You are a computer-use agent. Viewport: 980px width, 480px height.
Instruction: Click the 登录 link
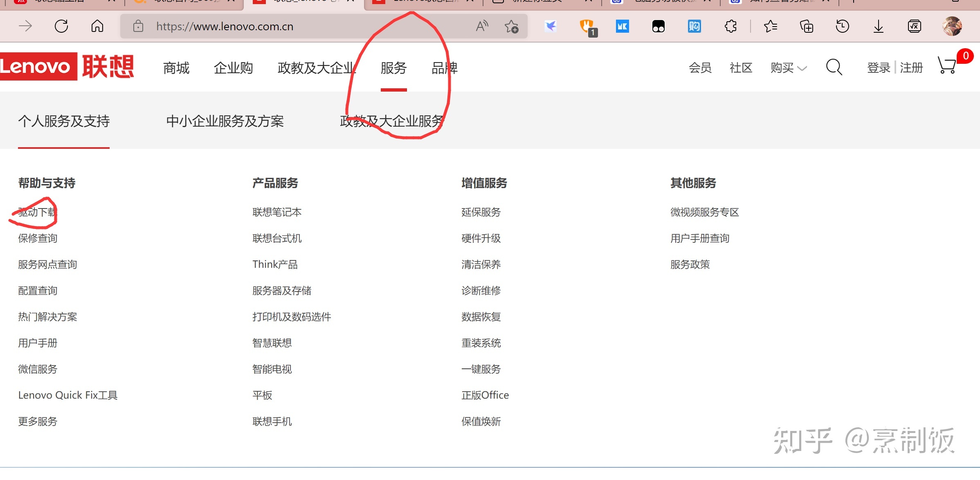(879, 67)
